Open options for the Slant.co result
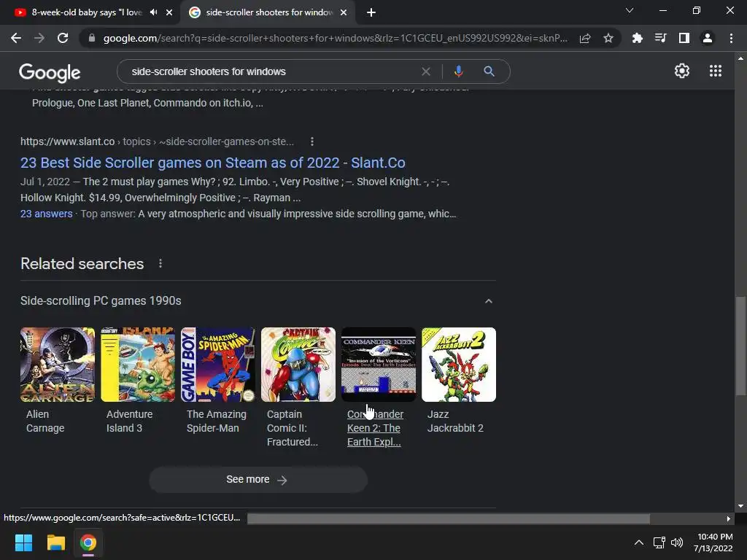This screenshot has height=560, width=747. click(311, 141)
